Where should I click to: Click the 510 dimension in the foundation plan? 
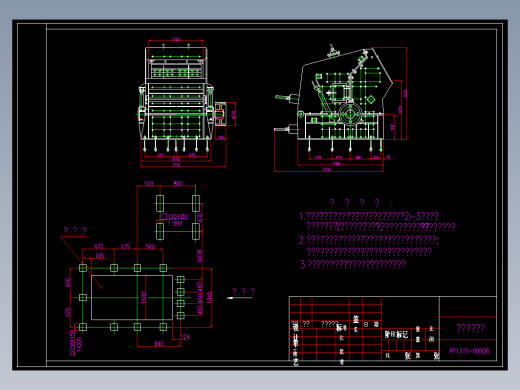[x=149, y=183]
